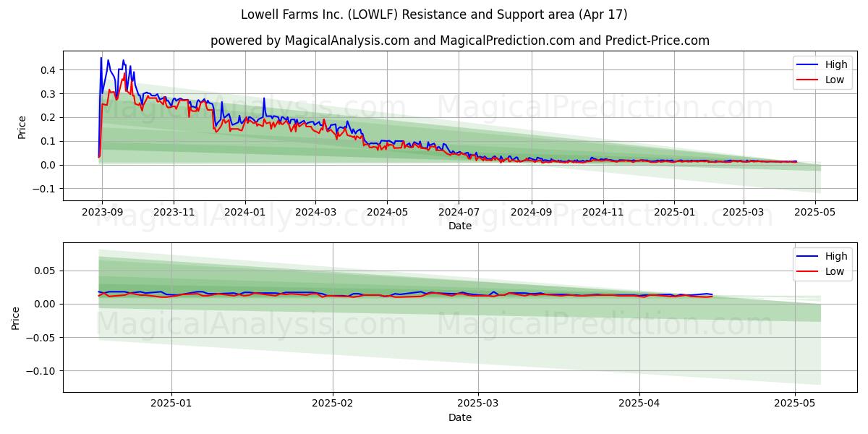
Task: Click the '2023-09' x-axis label on the top chart
Action: [x=102, y=213]
